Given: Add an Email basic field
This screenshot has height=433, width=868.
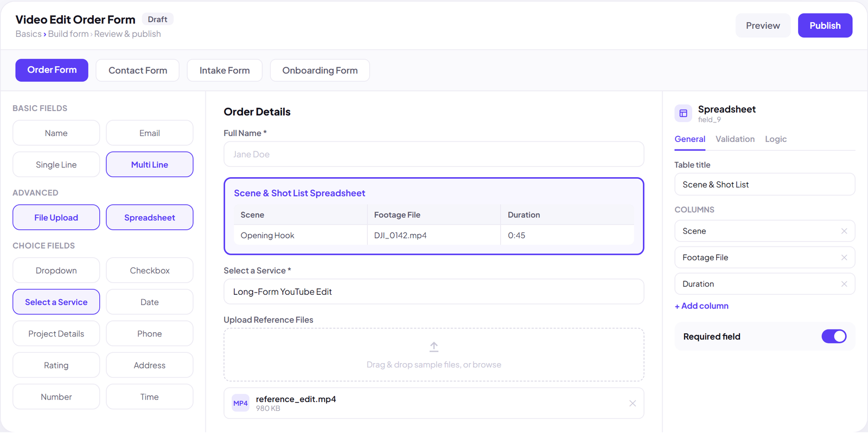Looking at the screenshot, I should click(x=150, y=133).
